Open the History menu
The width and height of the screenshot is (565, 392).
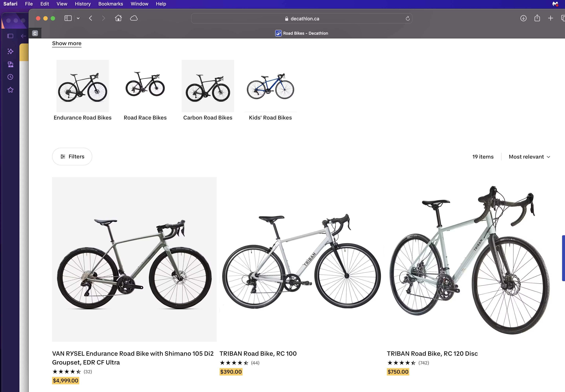[83, 4]
